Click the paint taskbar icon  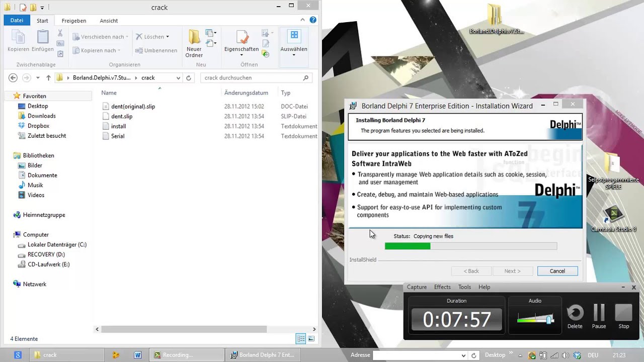[116, 355]
